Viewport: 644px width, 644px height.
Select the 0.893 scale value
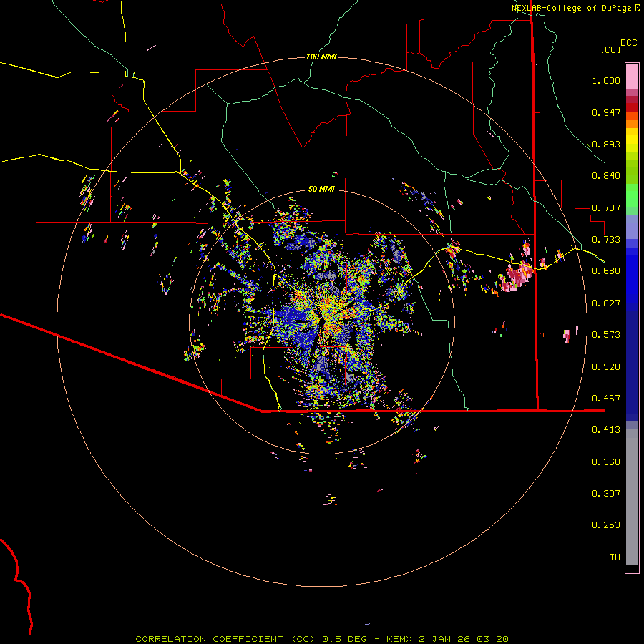(x=606, y=144)
